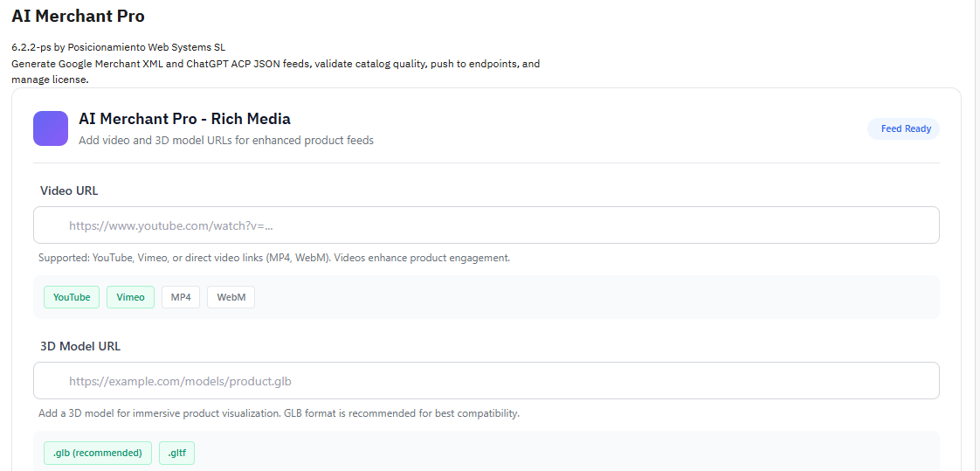The height and width of the screenshot is (471, 980).
Task: Click the AI Merchant Pro page heading
Action: tap(78, 17)
